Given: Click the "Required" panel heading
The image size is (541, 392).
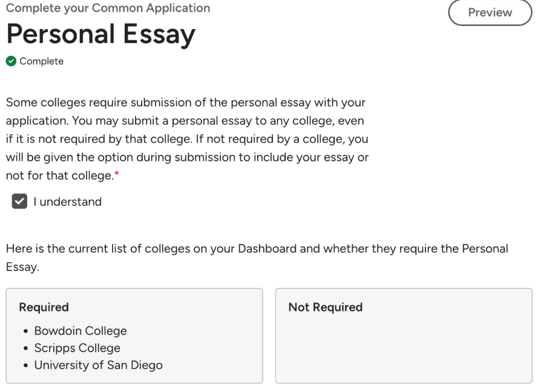Looking at the screenshot, I should point(44,307).
